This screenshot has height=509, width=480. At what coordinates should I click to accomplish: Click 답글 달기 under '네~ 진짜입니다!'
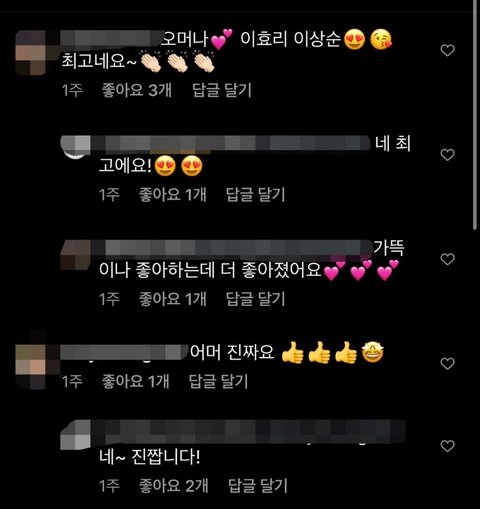[x=258, y=486]
